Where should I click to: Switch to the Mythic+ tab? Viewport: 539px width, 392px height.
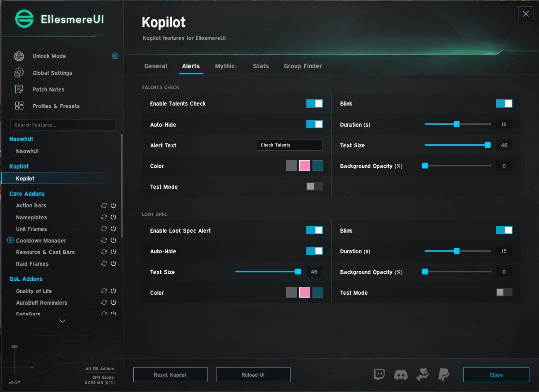[x=226, y=66]
